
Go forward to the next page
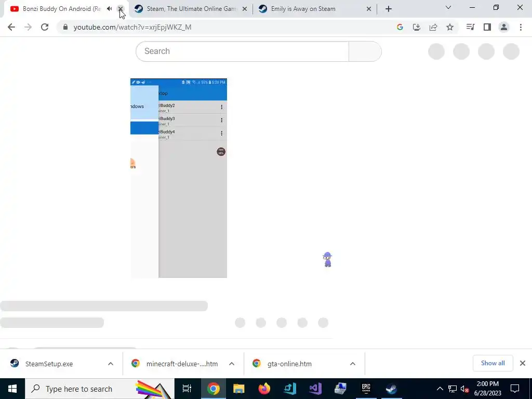(x=28, y=27)
